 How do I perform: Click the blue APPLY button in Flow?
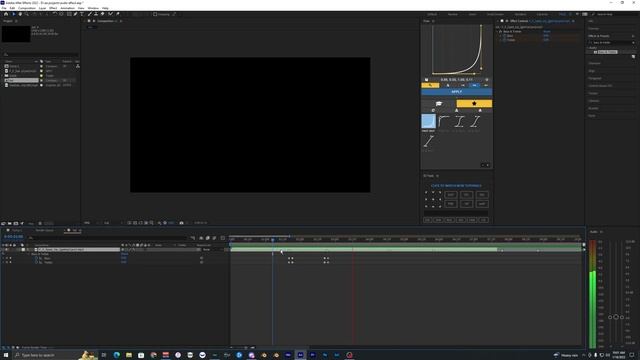tap(456, 92)
